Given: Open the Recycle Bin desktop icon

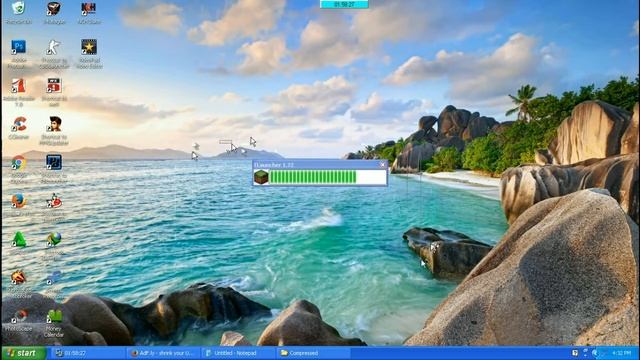Looking at the screenshot, I should [x=18, y=8].
